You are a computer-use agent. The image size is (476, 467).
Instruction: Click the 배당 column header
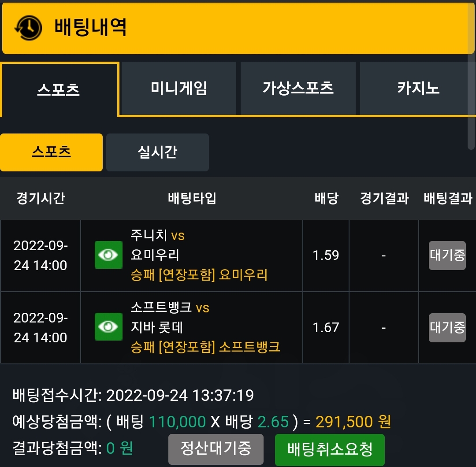point(326,198)
